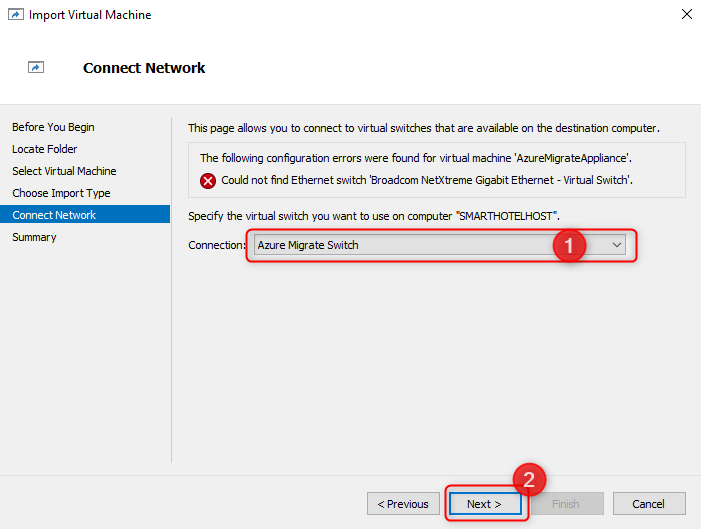Screen dimensions: 701x529
Task: Click the 'Specify the virtual switch' instruction text
Action: pos(374,216)
